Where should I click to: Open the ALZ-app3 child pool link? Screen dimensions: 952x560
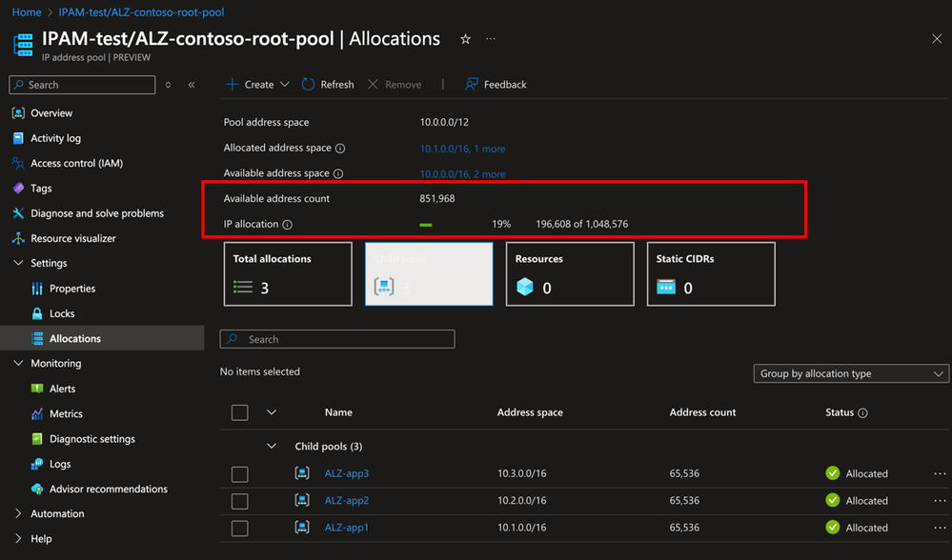click(x=347, y=473)
